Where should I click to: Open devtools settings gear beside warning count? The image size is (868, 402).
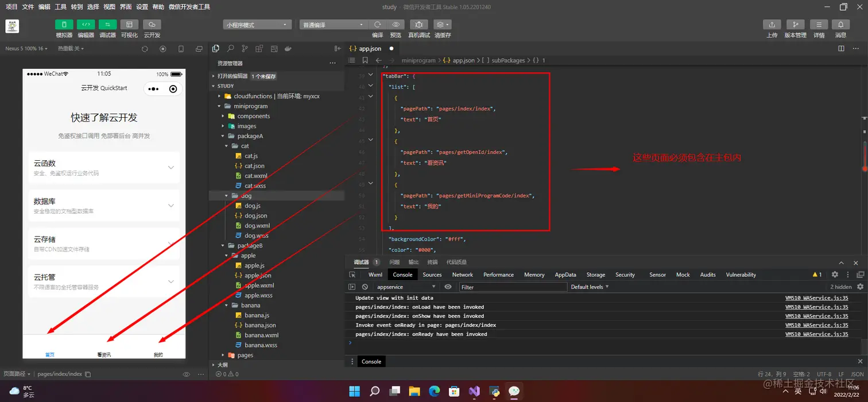(x=835, y=275)
